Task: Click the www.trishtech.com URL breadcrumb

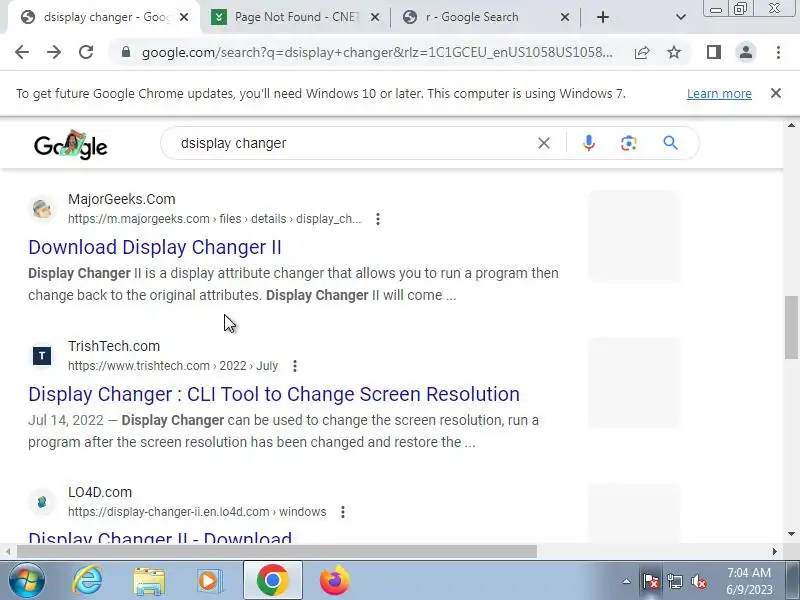Action: pyautogui.click(x=173, y=366)
